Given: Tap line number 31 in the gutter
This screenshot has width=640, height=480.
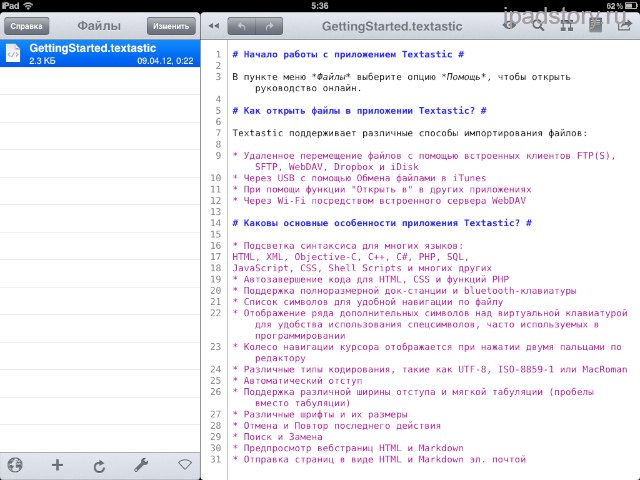Looking at the screenshot, I should [216, 459].
